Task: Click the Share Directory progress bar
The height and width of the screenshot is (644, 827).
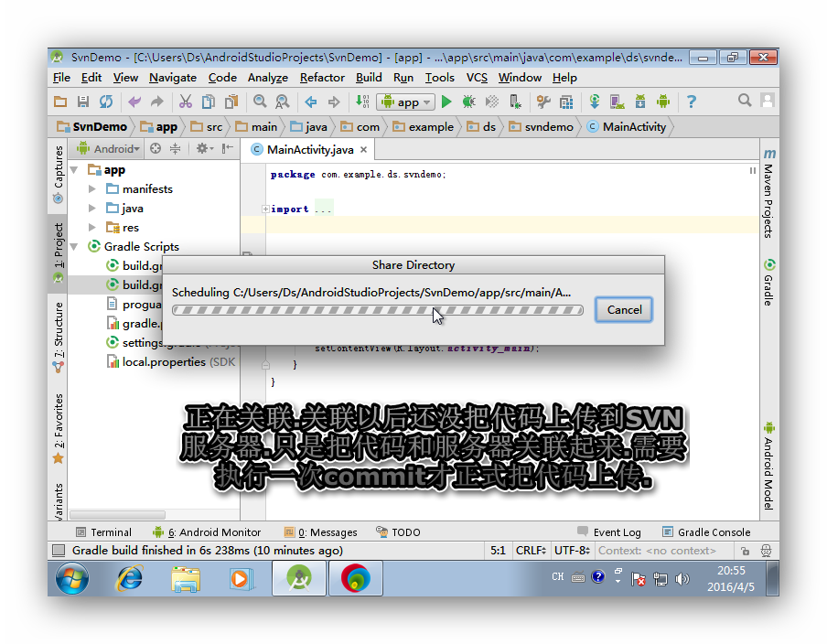Action: click(377, 310)
